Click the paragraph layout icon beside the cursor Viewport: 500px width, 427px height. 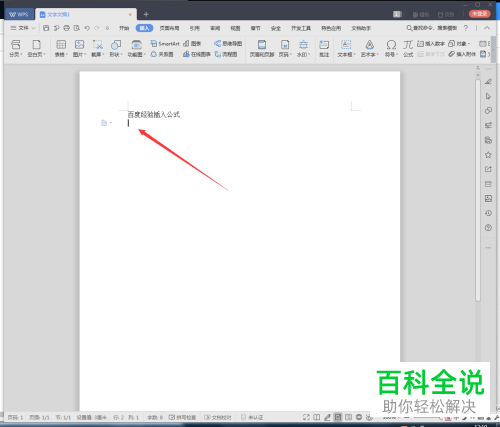click(x=106, y=123)
